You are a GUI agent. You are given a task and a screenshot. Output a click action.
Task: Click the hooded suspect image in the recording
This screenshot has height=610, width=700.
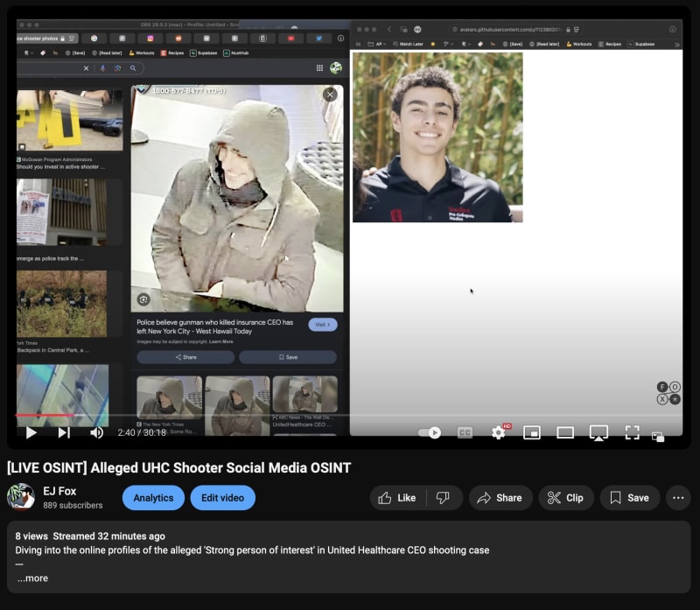(x=237, y=199)
